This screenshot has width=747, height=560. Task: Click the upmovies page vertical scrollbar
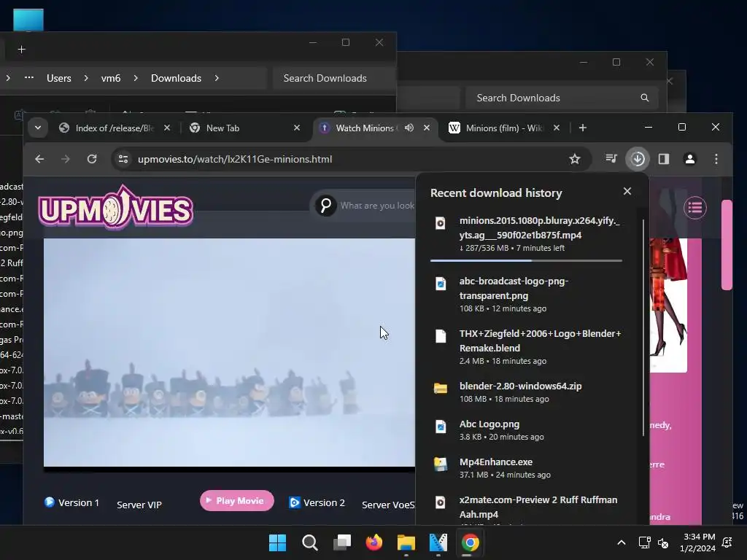pos(727,245)
